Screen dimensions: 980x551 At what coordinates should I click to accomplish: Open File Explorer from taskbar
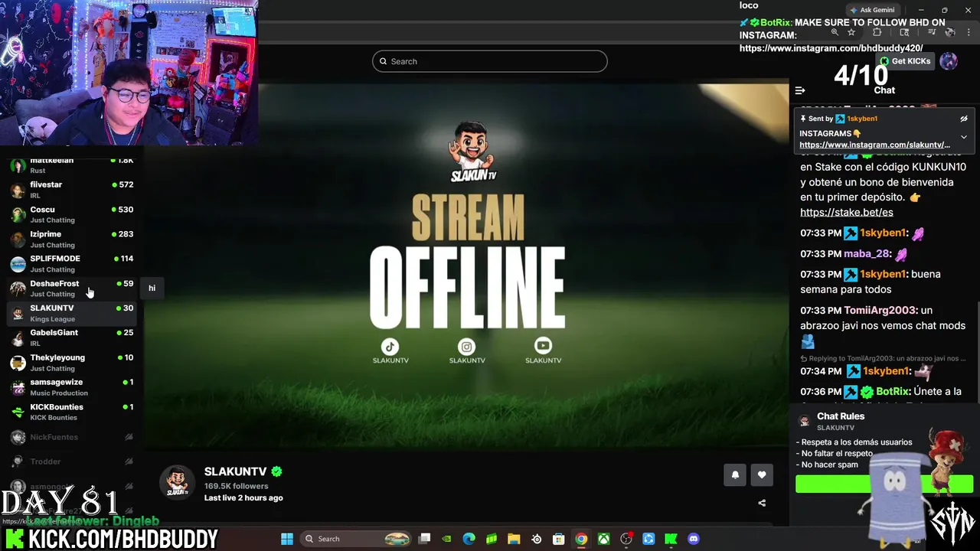pos(514,539)
